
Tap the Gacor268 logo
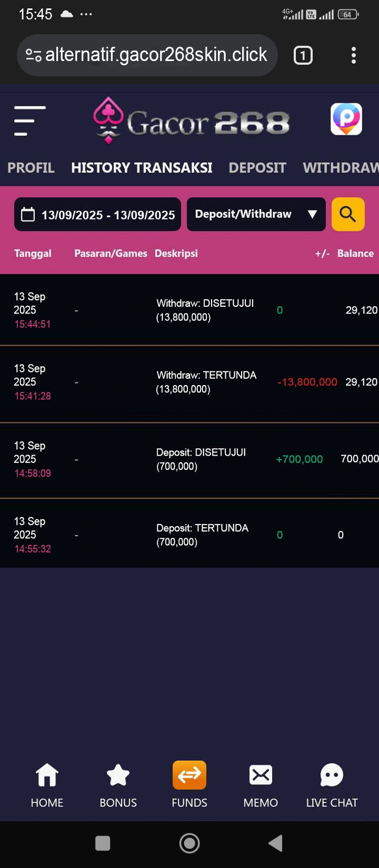point(192,121)
